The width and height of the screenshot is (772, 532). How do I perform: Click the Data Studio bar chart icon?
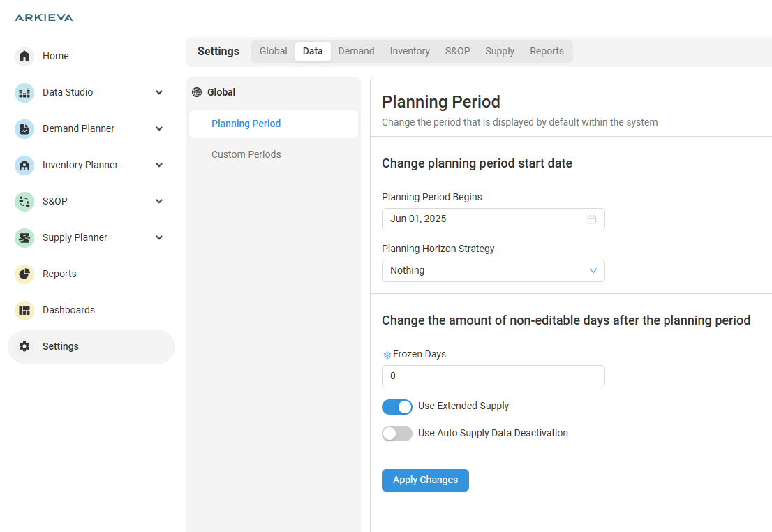point(24,92)
